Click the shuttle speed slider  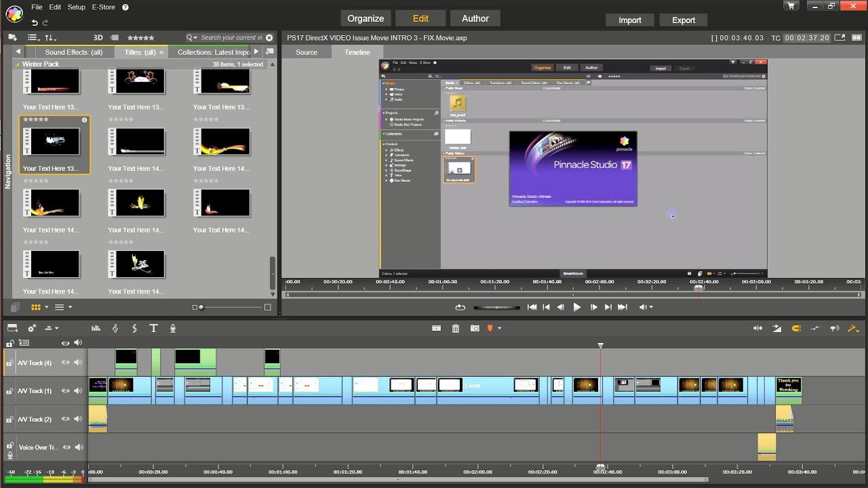497,307
